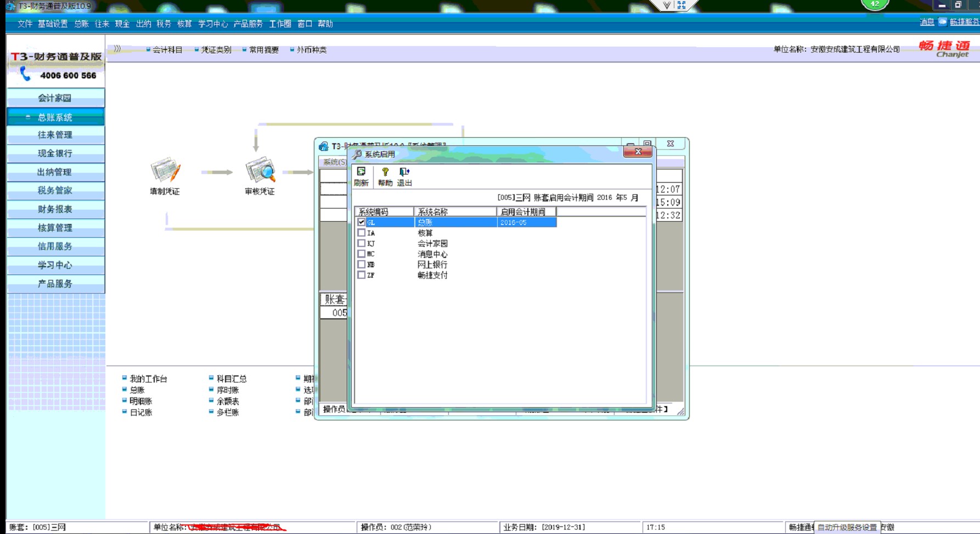This screenshot has height=534, width=980.
Task: Open the 序时账 link
Action: pyautogui.click(x=228, y=390)
